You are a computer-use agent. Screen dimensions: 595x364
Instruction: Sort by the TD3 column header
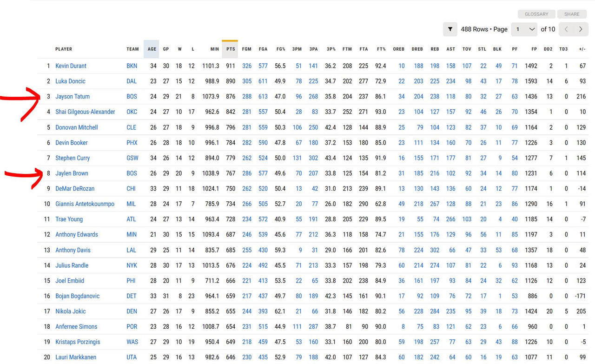point(563,49)
